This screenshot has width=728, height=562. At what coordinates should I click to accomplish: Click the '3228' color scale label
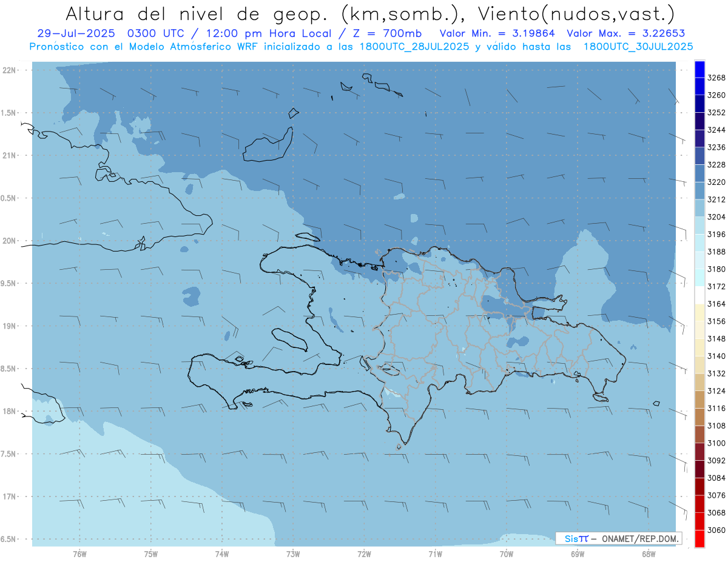(716, 165)
